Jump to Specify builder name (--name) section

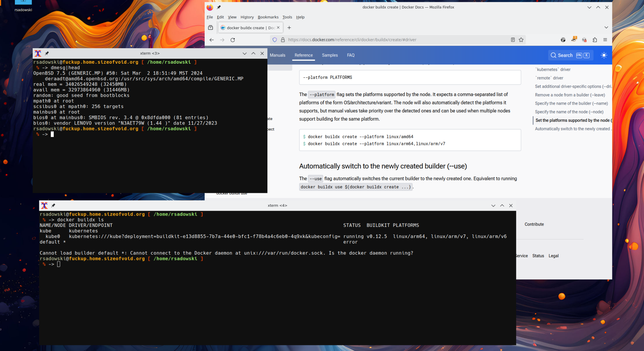571,103
